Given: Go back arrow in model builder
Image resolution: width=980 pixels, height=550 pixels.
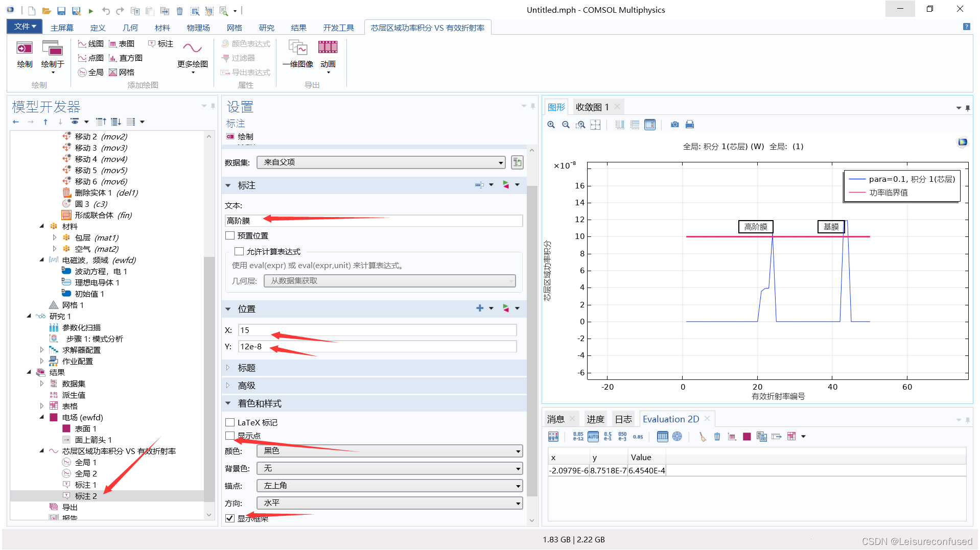Looking at the screenshot, I should pos(16,122).
